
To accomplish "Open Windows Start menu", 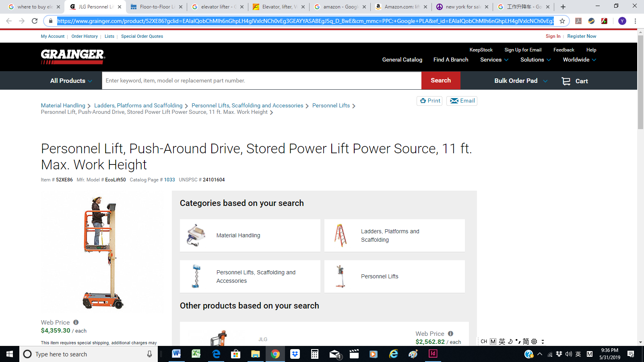I will pyautogui.click(x=10, y=354).
